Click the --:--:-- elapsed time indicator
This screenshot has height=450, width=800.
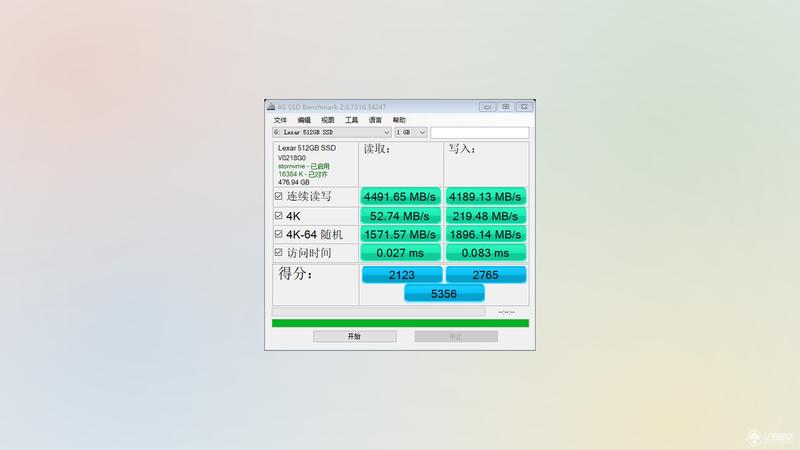coord(507,312)
